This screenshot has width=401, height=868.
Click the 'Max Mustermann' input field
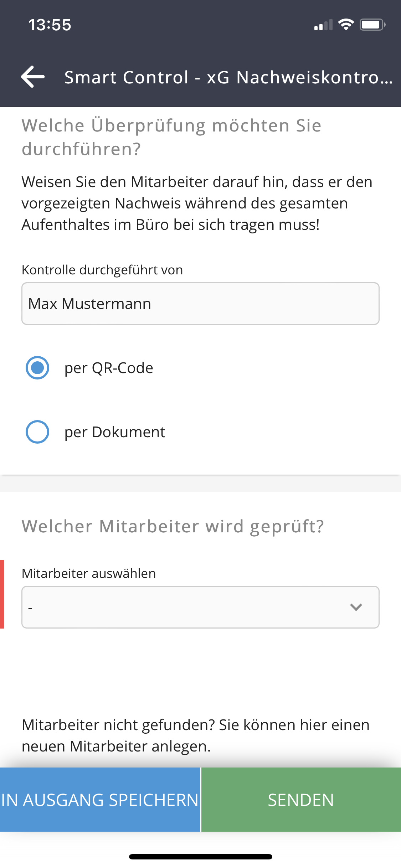tap(200, 304)
